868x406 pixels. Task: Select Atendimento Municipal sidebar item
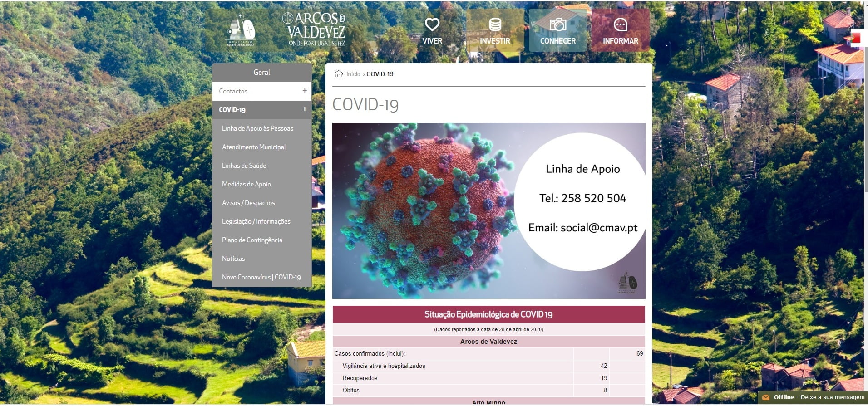[254, 147]
